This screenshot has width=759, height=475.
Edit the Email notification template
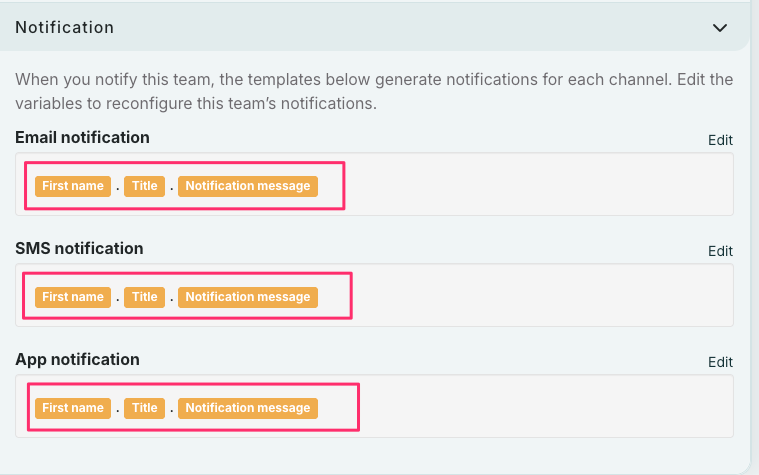point(720,140)
